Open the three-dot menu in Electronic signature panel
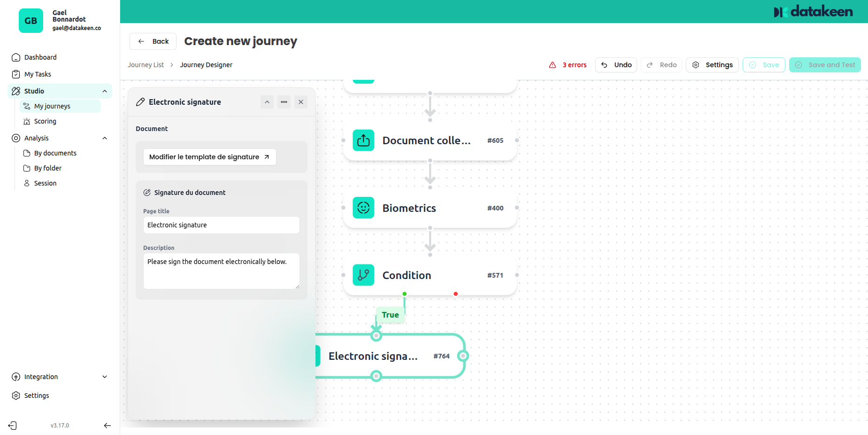 coord(284,102)
